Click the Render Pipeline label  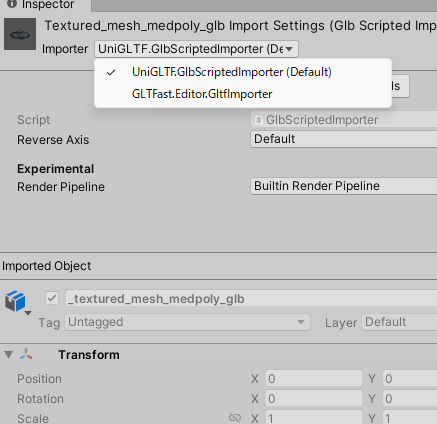pyautogui.click(x=61, y=187)
